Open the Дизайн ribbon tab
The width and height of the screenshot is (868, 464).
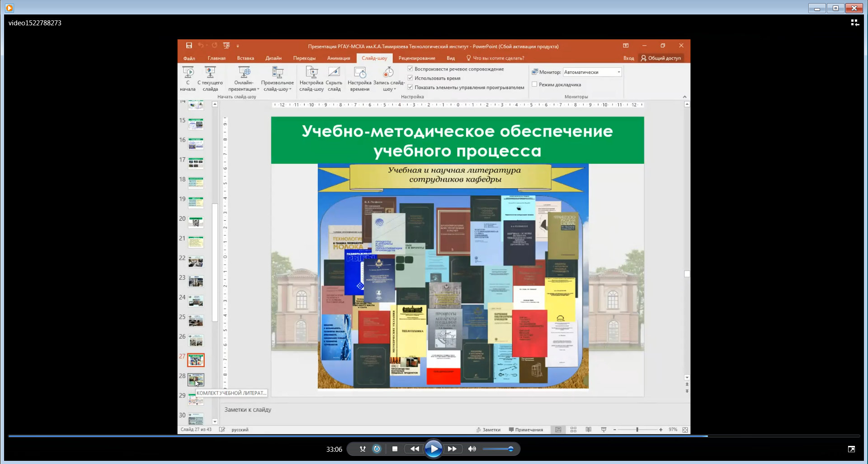click(x=274, y=58)
